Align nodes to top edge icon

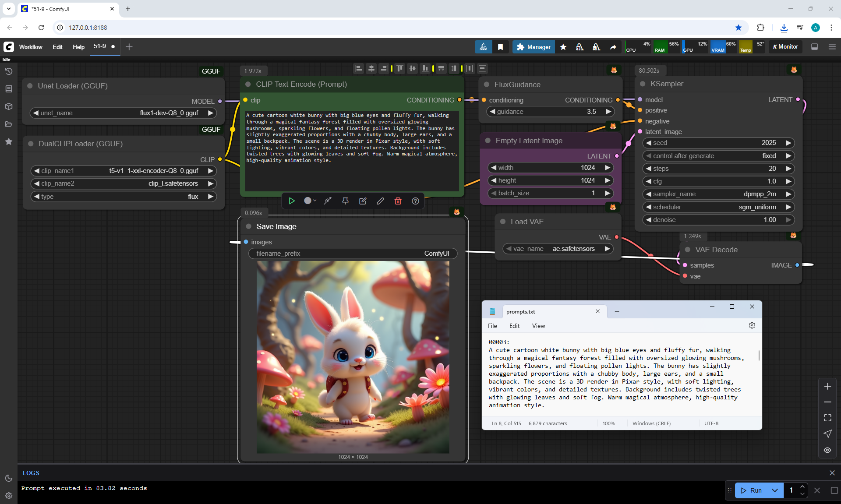point(400,68)
